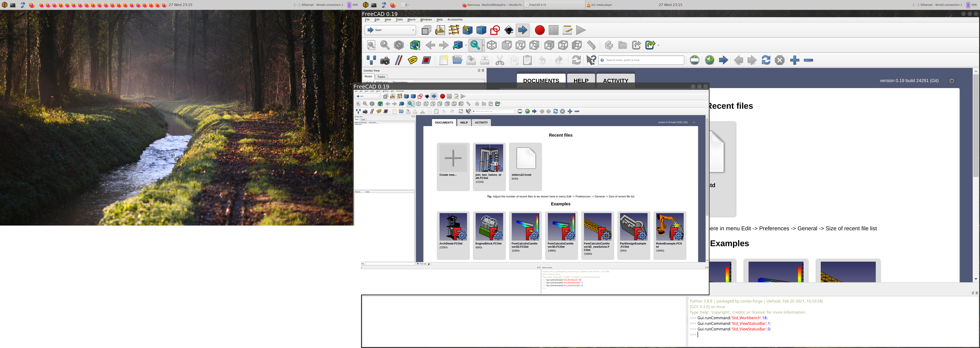Viewport: 980px width, 348px height.
Task: Click Inkscape-logo workbench icon in back window
Action: (x=509, y=30)
